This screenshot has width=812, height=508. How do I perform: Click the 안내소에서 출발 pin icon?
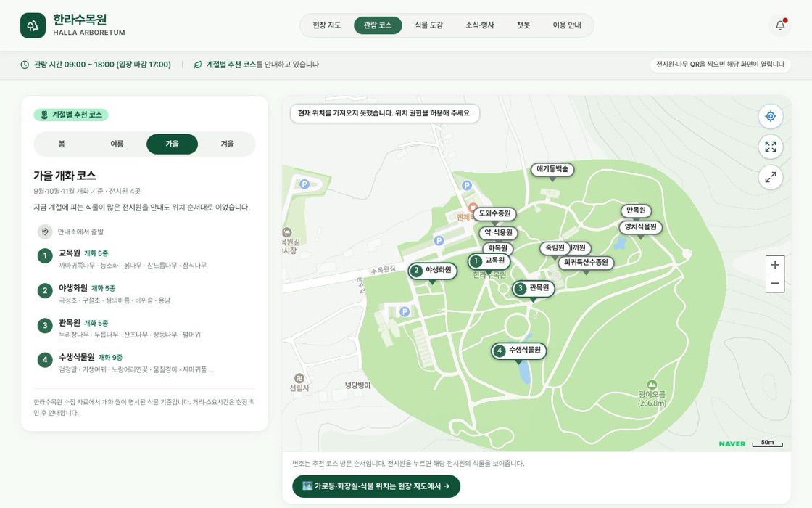pyautogui.click(x=45, y=232)
